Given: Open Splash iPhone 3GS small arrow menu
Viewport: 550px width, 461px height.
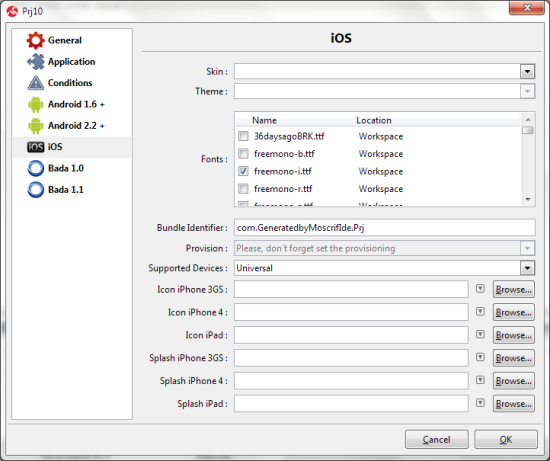Looking at the screenshot, I should point(480,357).
